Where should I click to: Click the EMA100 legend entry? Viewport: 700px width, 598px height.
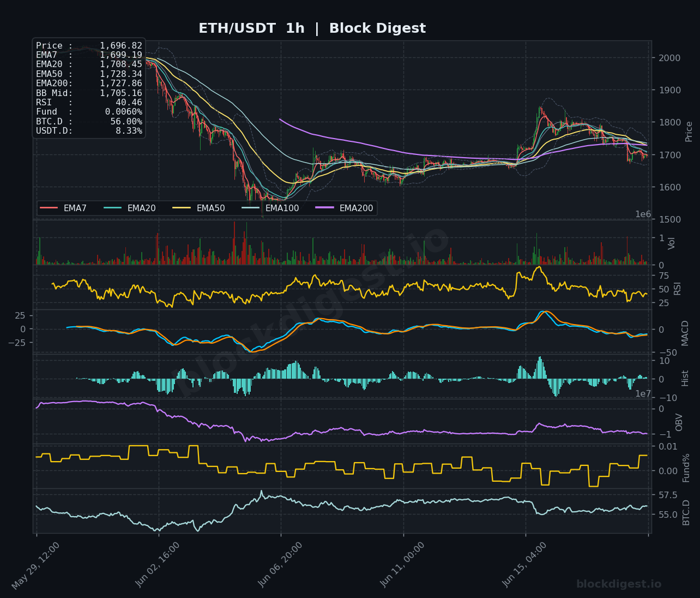[x=270, y=208]
